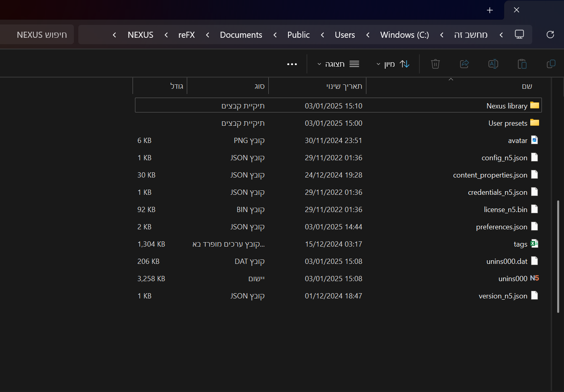
Task: Select the content_properties.json file name
Action: click(490, 175)
